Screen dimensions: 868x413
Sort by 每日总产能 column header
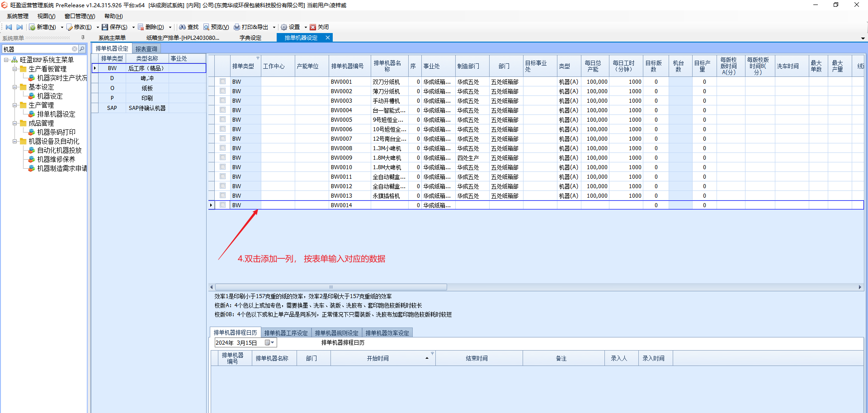[x=595, y=66]
